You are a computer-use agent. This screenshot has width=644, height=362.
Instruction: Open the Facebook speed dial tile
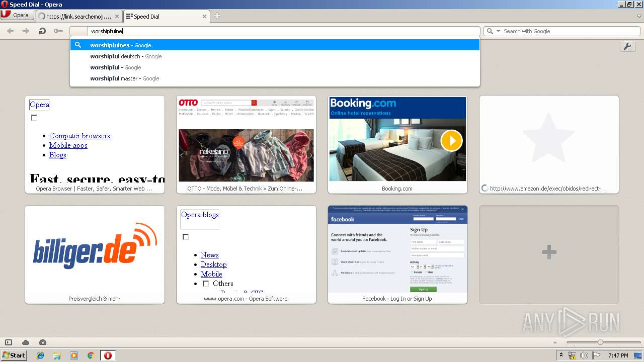tap(397, 254)
